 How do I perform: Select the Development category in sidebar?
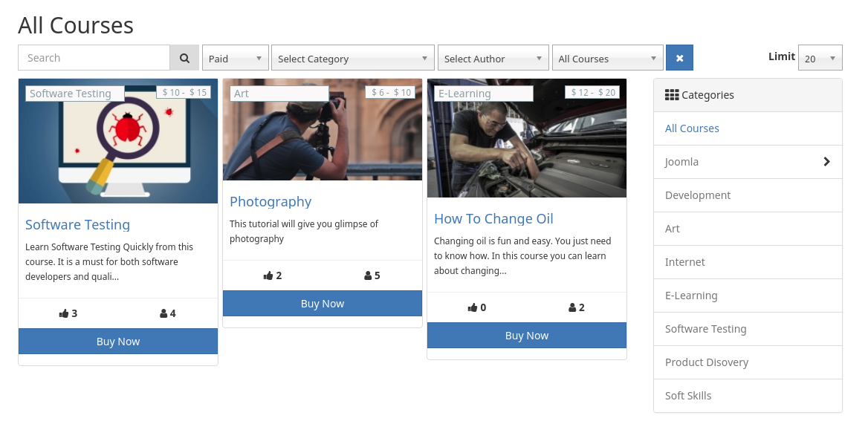pos(698,195)
